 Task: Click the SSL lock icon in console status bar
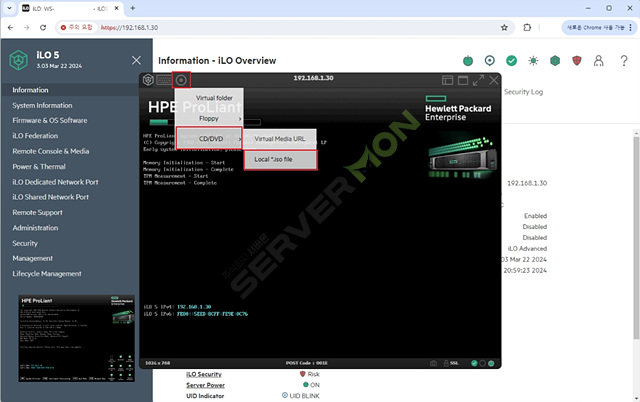446,363
